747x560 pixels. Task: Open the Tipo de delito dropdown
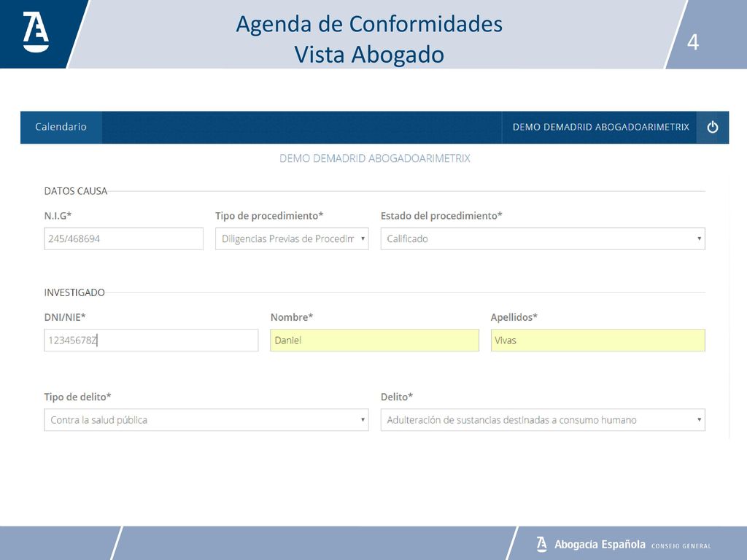pos(206,420)
